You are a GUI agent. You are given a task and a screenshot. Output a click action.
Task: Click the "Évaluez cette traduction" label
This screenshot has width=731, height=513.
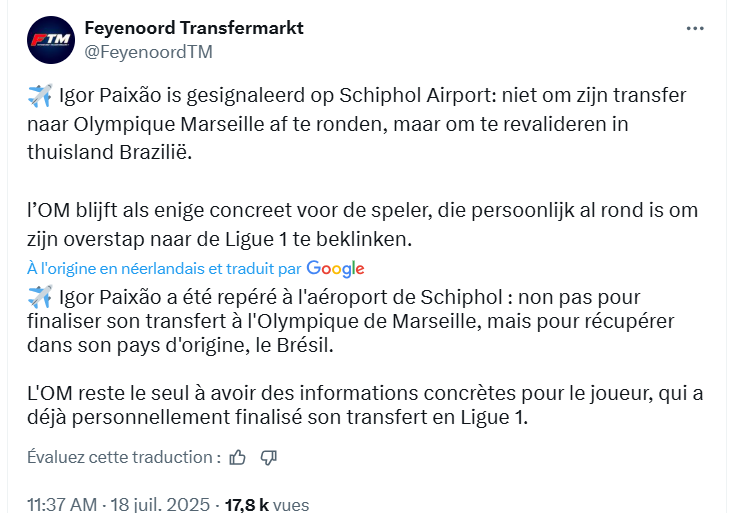[x=124, y=457]
